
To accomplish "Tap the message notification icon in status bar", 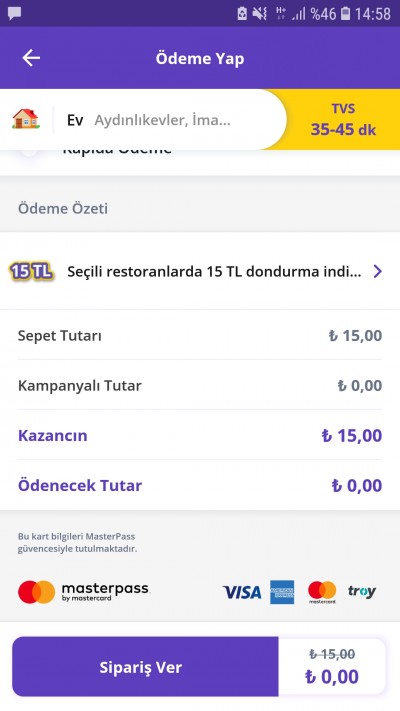I will pyautogui.click(x=15, y=14).
